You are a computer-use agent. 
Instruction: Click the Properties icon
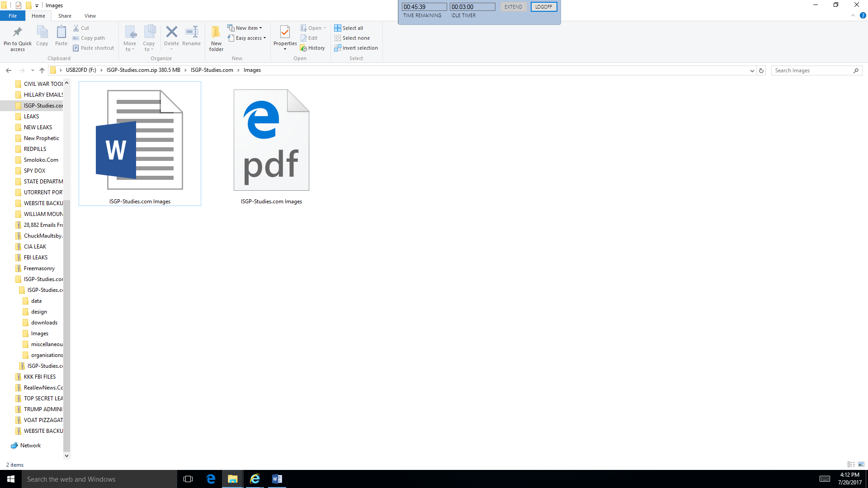(285, 32)
